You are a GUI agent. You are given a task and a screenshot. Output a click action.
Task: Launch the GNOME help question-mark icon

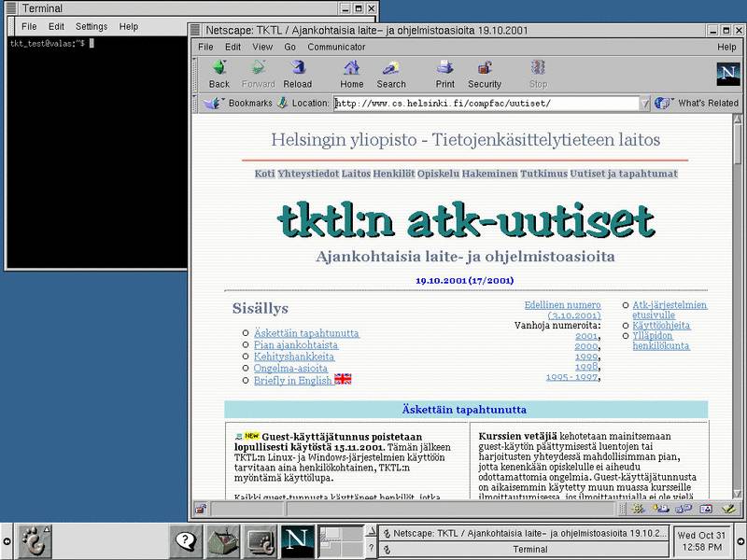186,541
